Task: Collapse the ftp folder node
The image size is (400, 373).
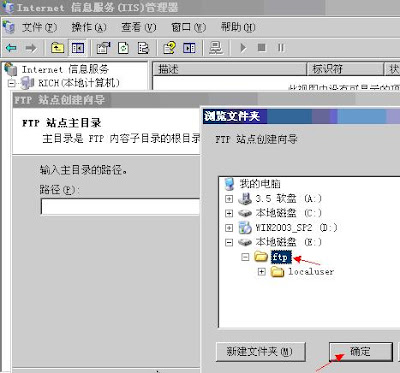Action: tap(245, 257)
